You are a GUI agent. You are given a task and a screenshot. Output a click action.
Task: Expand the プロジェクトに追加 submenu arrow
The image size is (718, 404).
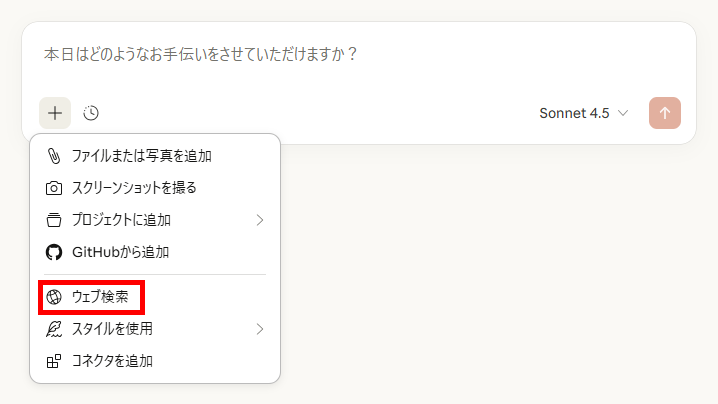[x=260, y=220]
